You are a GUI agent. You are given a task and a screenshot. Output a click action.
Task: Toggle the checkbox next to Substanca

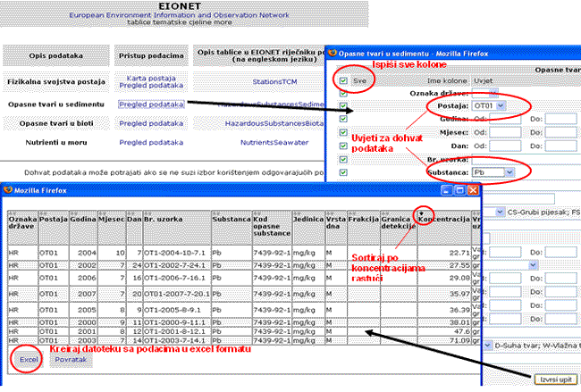coord(345,171)
